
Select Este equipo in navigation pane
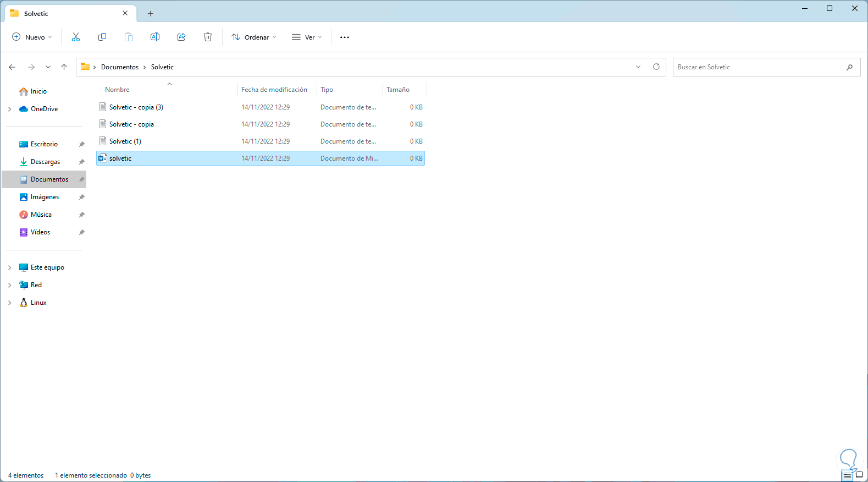47,267
